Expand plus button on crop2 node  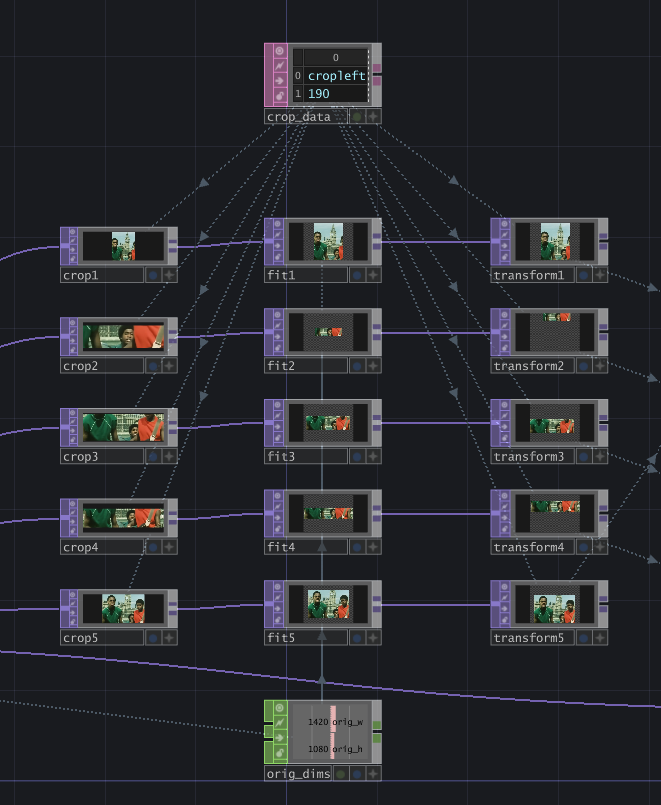tap(169, 366)
